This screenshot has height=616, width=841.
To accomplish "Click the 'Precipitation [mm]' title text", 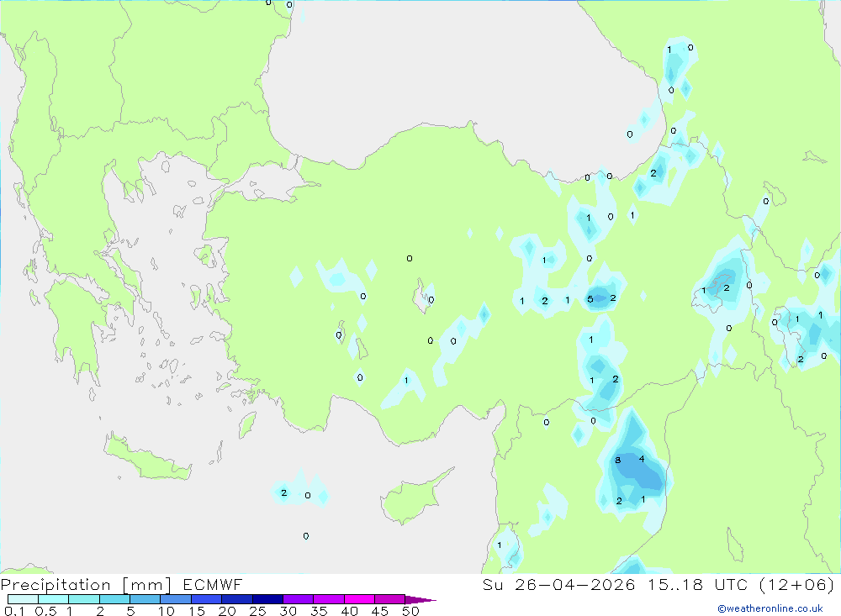I will 86,585.
